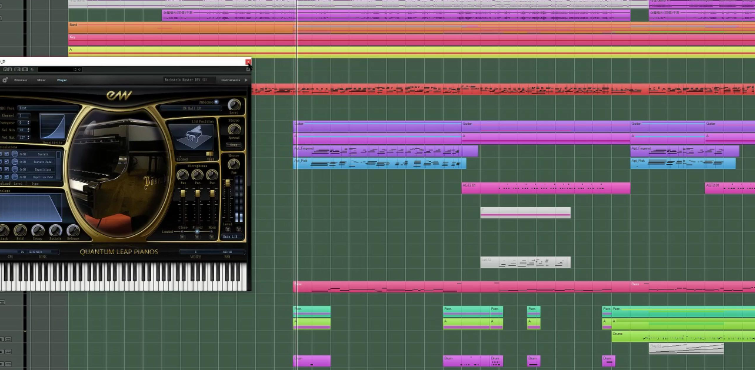The height and width of the screenshot is (370, 755).
Task: Click the Sens Min stepper arrows
Action: coord(27,130)
